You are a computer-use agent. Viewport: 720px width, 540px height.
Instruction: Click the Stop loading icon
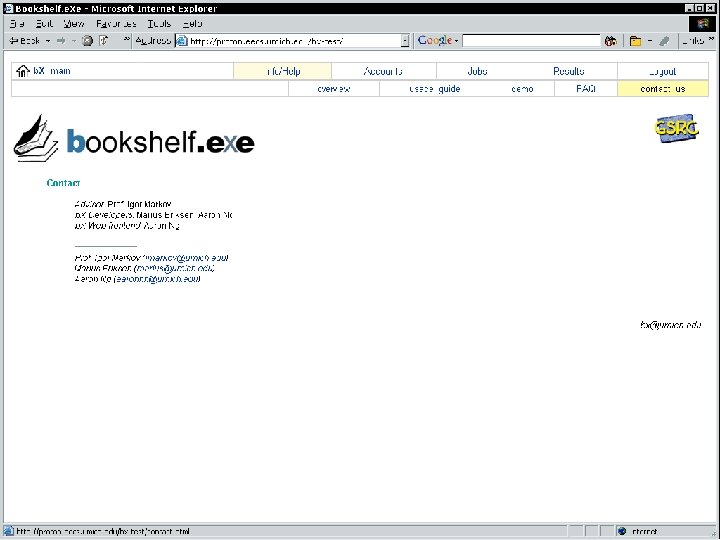[x=87, y=41]
